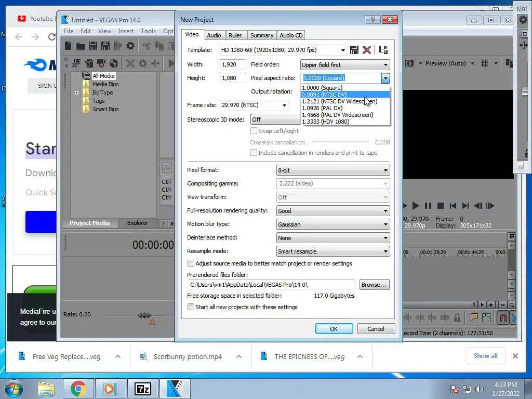Click the New project icon in VEGAS toolbar
Image resolution: width=532 pixels, height=399 pixels.
(x=68, y=46)
